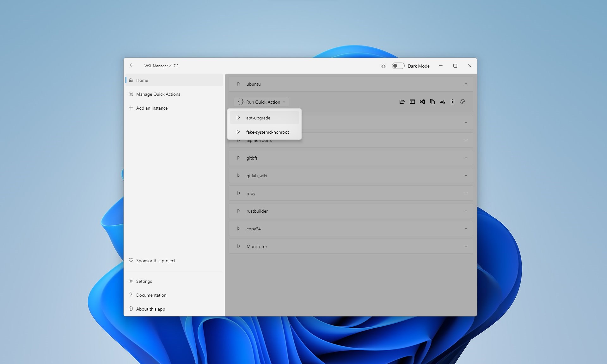Delete the ubuntu instance
The image size is (607, 364).
tap(452, 102)
